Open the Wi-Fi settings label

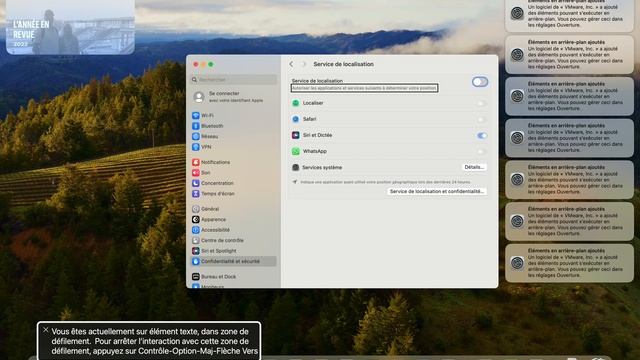coord(207,116)
